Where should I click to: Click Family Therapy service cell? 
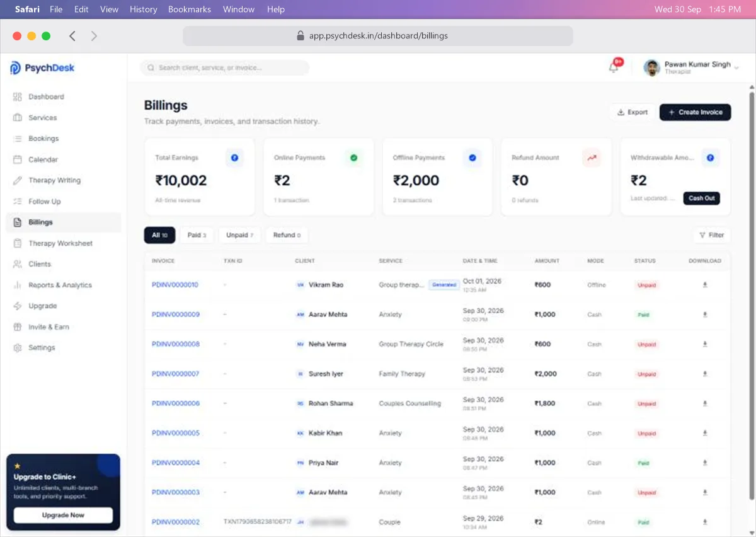coord(402,374)
